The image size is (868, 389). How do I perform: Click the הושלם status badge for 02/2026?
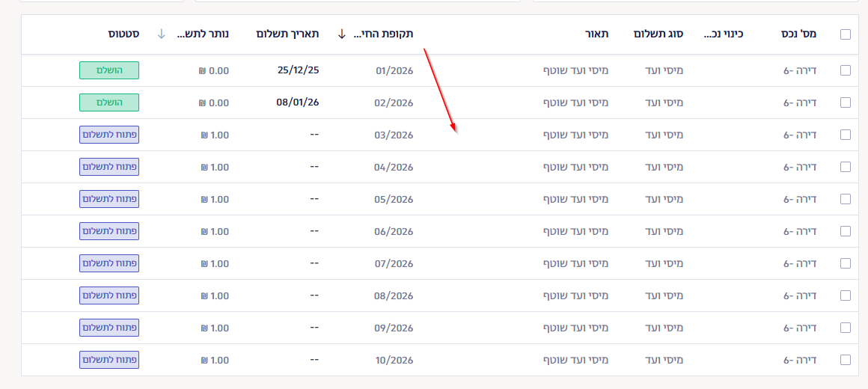click(109, 102)
